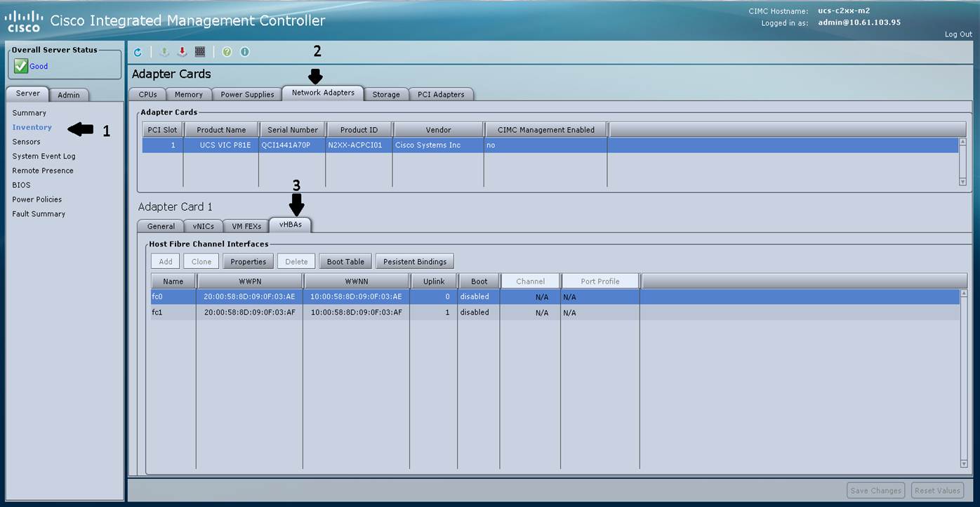Image resolution: width=980 pixels, height=507 pixels.
Task: Click the green Power On server icon
Action: click(x=164, y=52)
